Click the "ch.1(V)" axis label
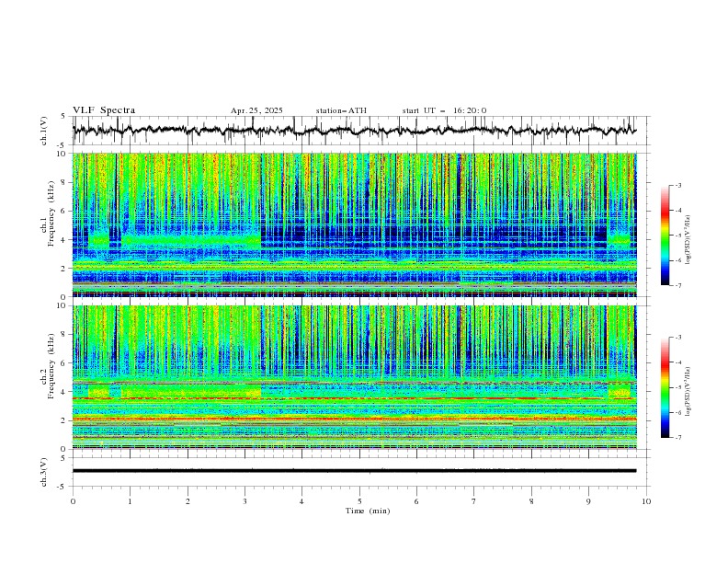The width and height of the screenshot is (728, 563). point(44,131)
